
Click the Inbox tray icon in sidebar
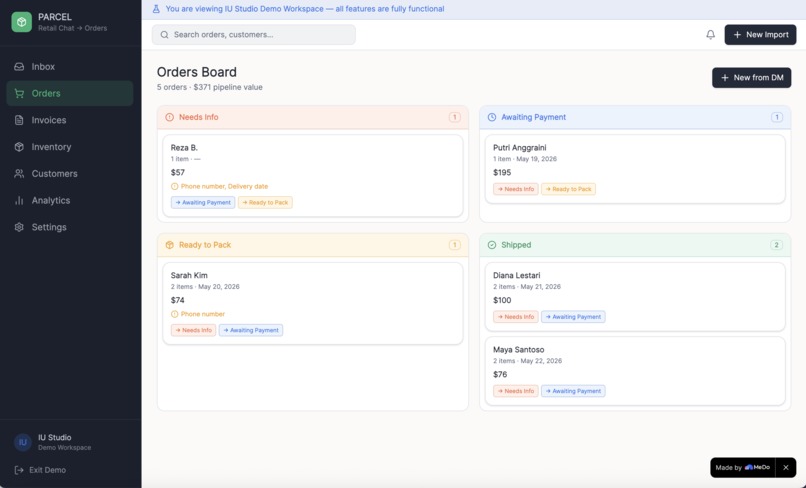coord(19,66)
